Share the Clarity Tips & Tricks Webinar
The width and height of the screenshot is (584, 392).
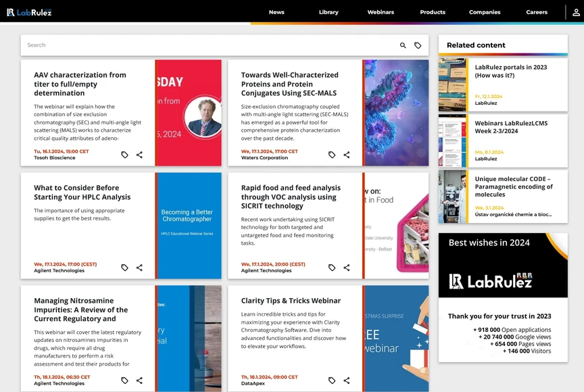click(346, 381)
